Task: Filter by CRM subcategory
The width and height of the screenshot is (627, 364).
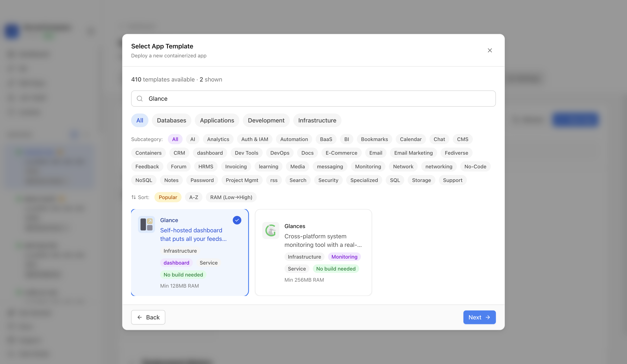Action: [x=179, y=153]
